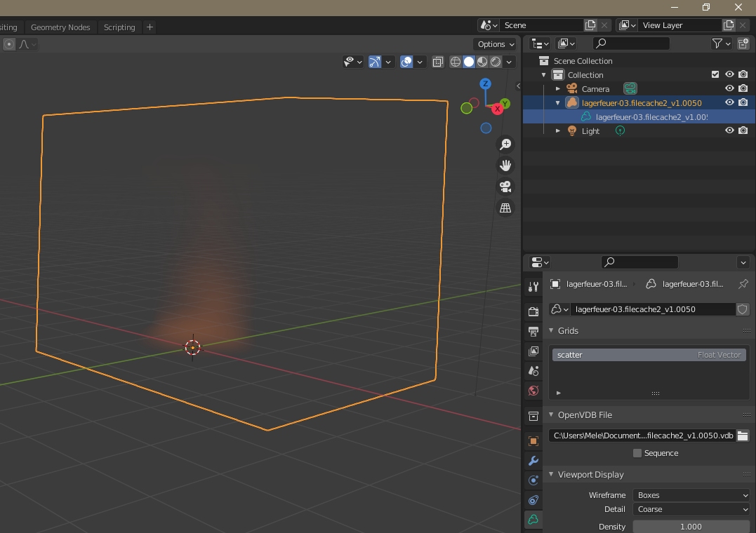Enable the Sequence checkbox

[x=637, y=453]
